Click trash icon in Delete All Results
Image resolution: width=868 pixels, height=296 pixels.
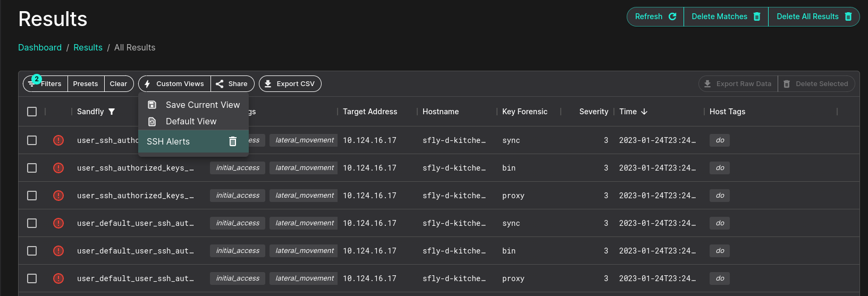pyautogui.click(x=848, y=16)
